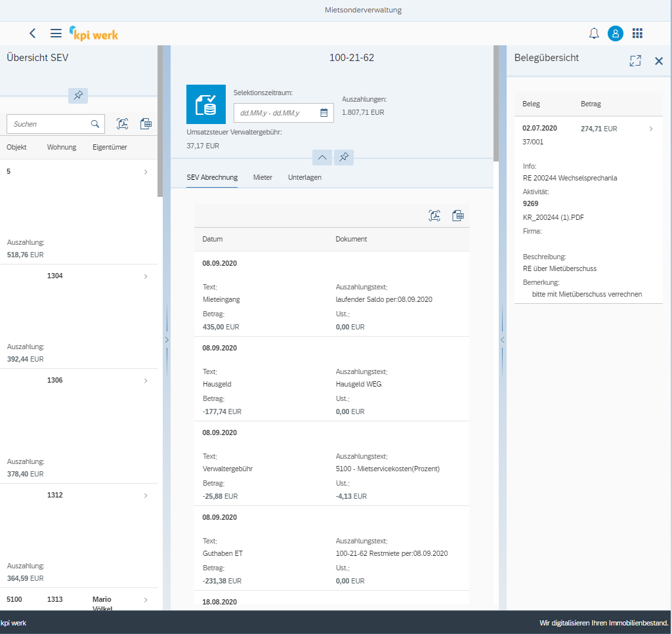Collapse the 100-21-62 header section
Viewport: 672px width, 634px height.
[322, 158]
